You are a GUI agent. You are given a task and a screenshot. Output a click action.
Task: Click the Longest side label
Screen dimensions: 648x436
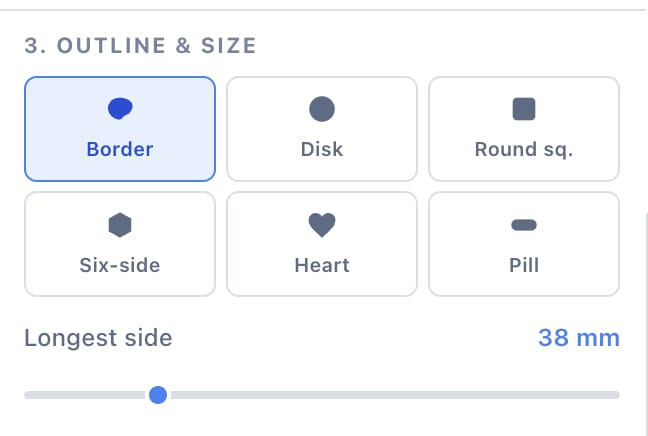pyautogui.click(x=98, y=338)
